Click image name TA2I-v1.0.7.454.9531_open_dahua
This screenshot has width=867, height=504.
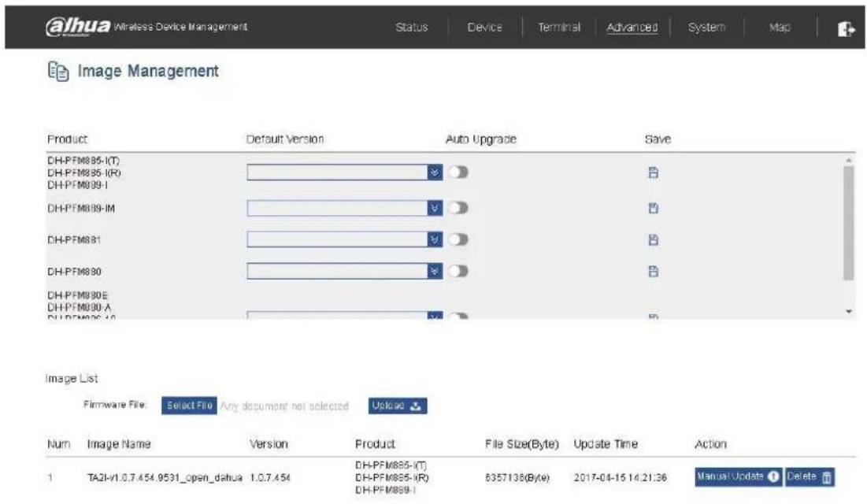[x=165, y=477]
